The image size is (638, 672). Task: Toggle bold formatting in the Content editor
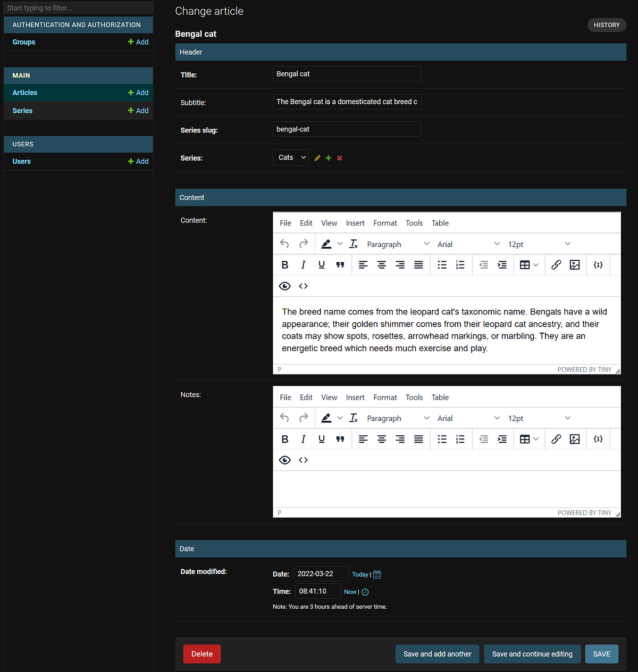pyautogui.click(x=285, y=264)
